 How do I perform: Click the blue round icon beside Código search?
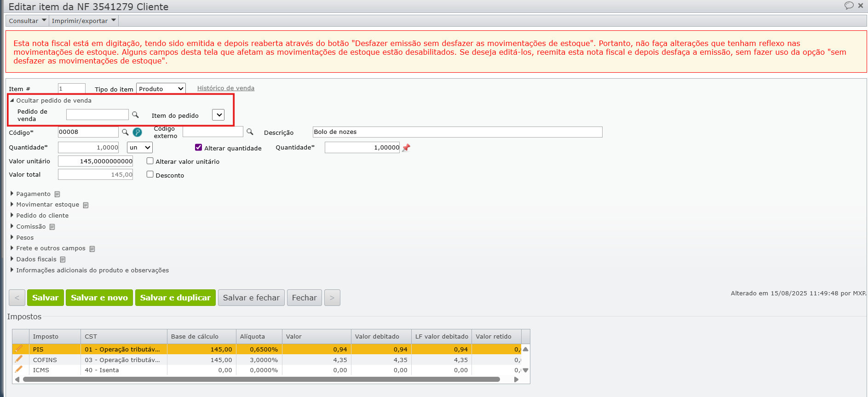pyautogui.click(x=137, y=132)
